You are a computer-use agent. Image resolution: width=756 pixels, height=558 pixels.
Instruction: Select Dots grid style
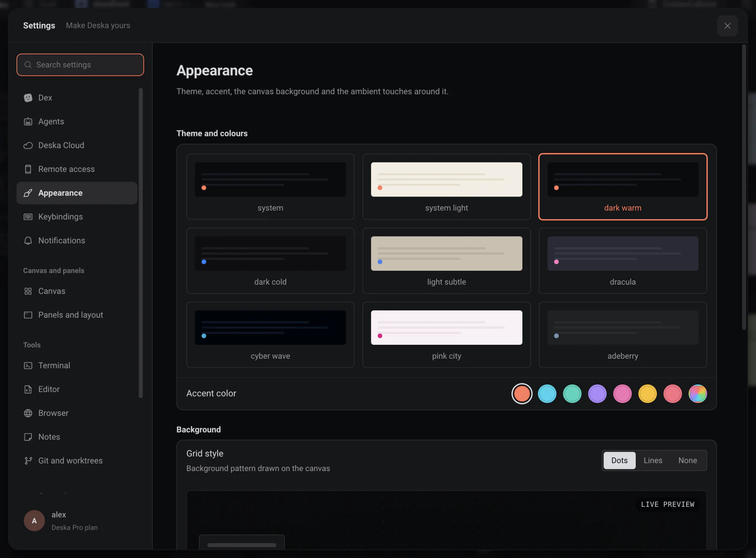pos(620,460)
